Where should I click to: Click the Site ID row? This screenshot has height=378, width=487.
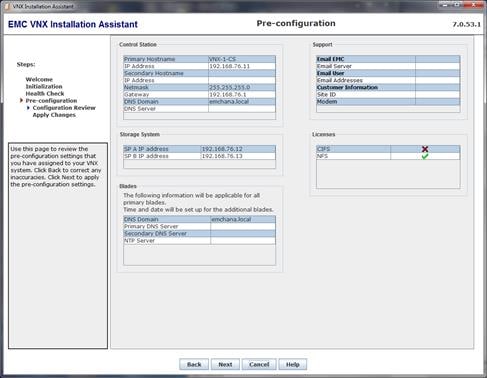pos(388,94)
